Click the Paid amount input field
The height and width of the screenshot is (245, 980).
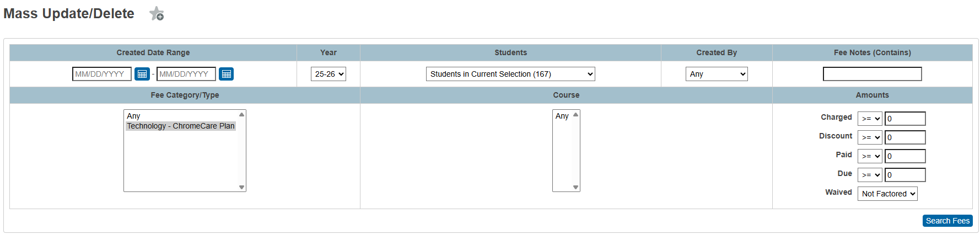[905, 156]
